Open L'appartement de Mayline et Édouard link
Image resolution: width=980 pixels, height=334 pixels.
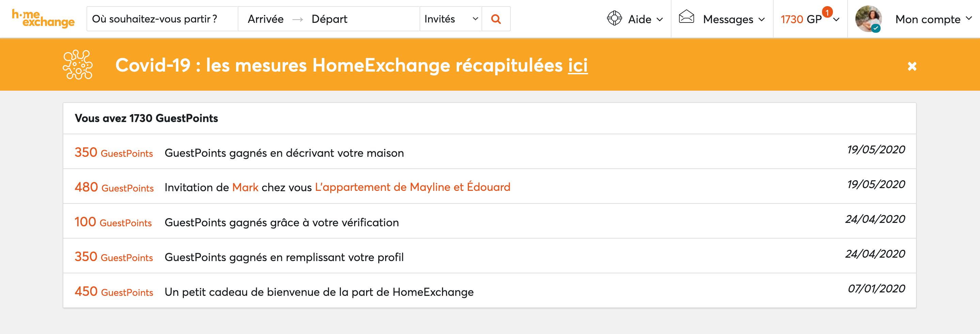pos(412,187)
